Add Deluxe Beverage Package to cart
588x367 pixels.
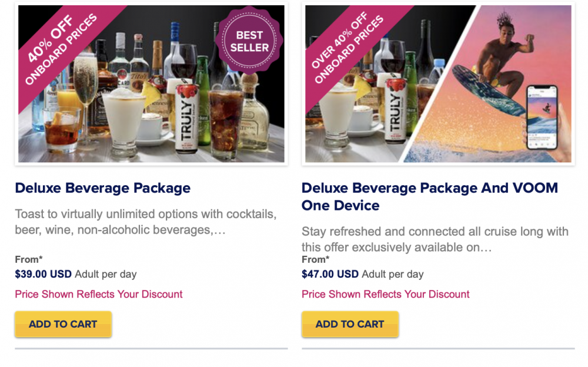point(63,324)
